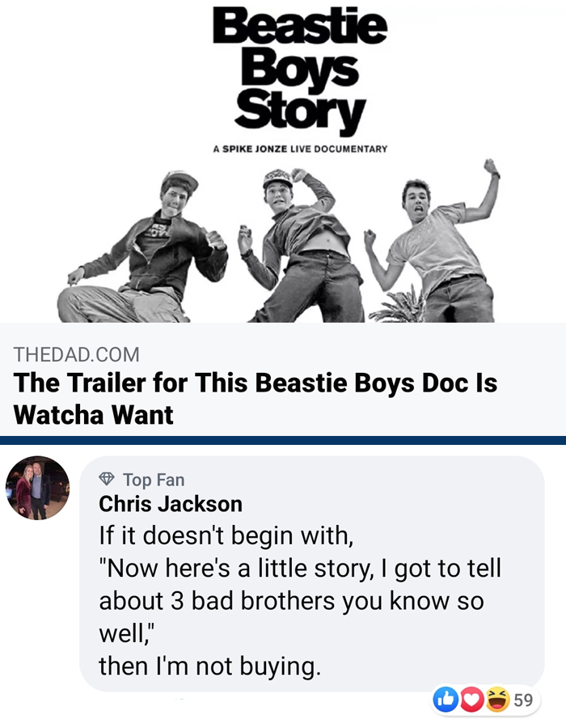Open Chris Jackson's circular profile picture
The image size is (566, 728).
[x=37, y=488]
